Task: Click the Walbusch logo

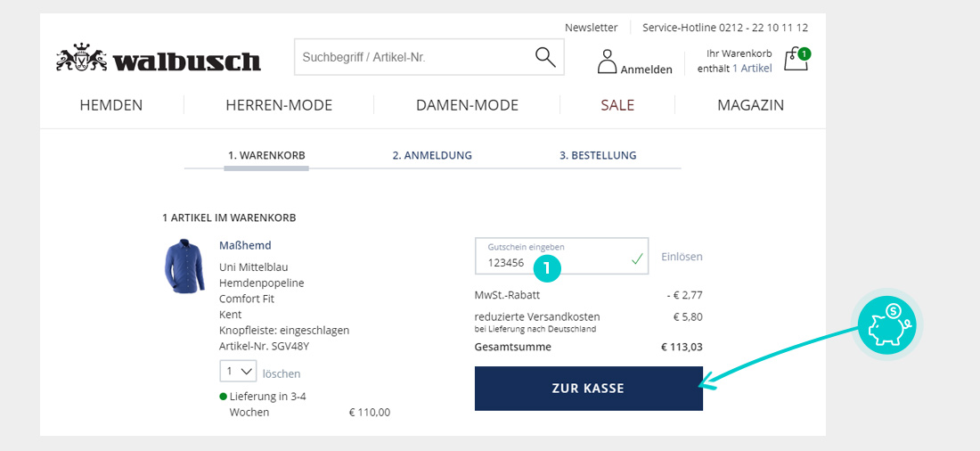Action: pos(159,60)
